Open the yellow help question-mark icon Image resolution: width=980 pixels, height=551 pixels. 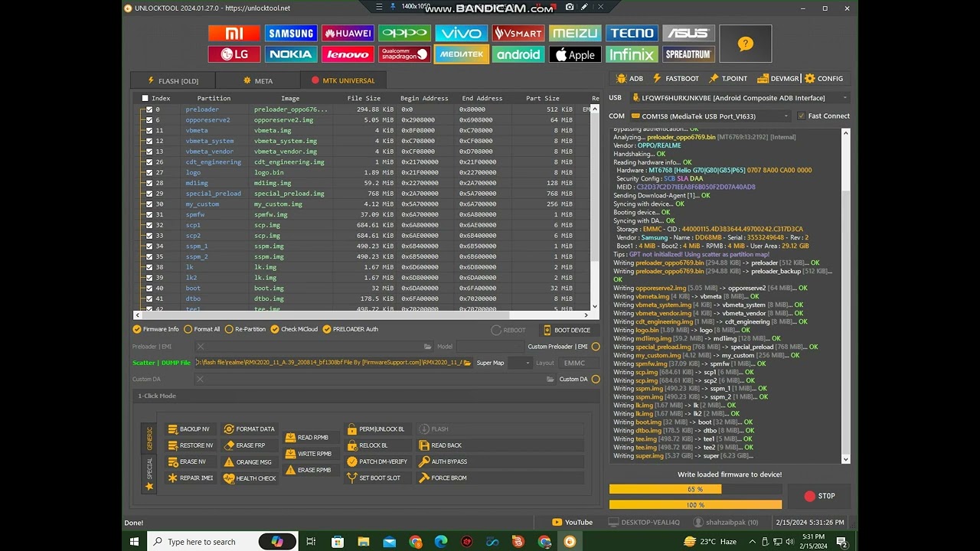coord(745,44)
